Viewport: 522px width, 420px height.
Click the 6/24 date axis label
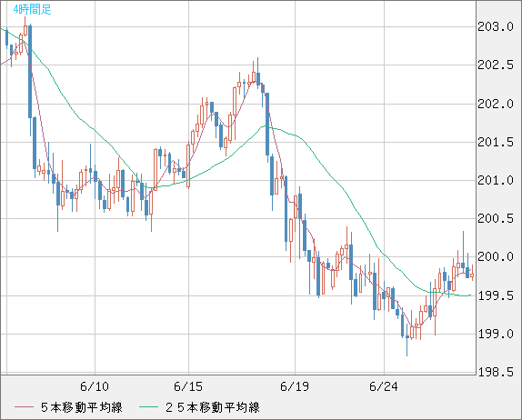tap(384, 386)
